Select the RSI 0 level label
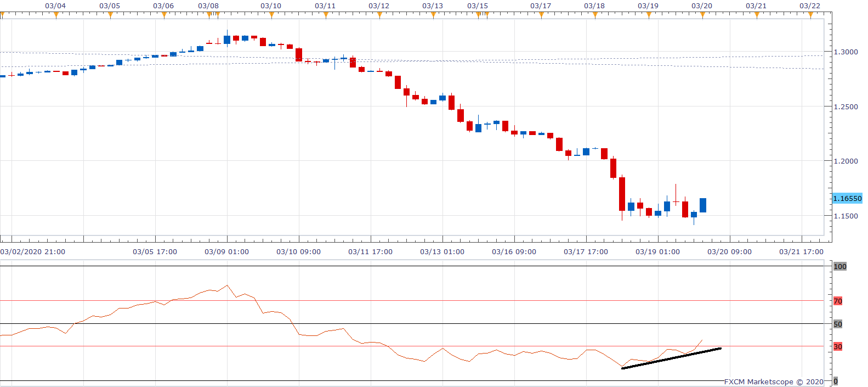The width and height of the screenshot is (868, 387). (836, 381)
